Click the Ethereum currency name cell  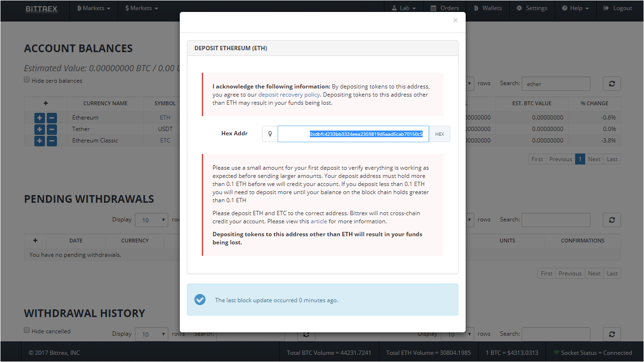(x=105, y=118)
